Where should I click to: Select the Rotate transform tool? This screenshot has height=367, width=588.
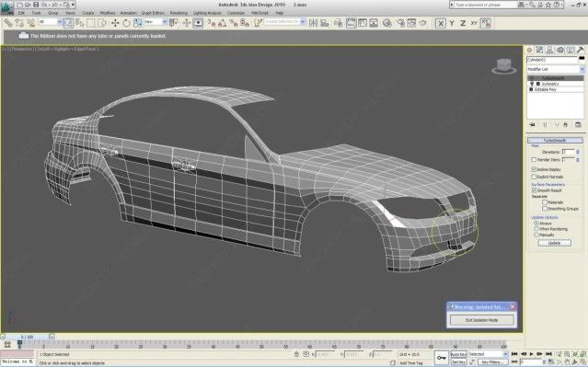(126, 23)
